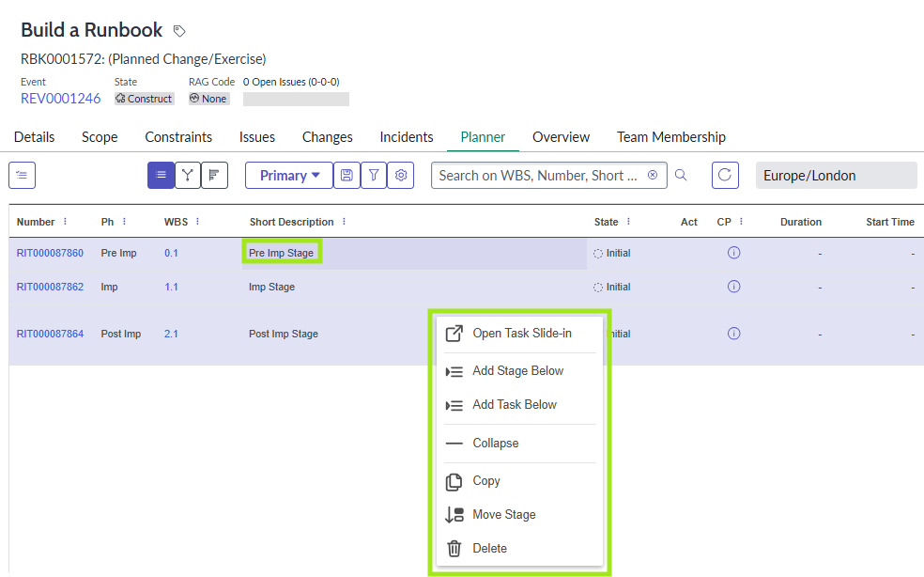Click the tag icon beside Build a Runbook
The image size is (924, 577).
[x=179, y=31]
